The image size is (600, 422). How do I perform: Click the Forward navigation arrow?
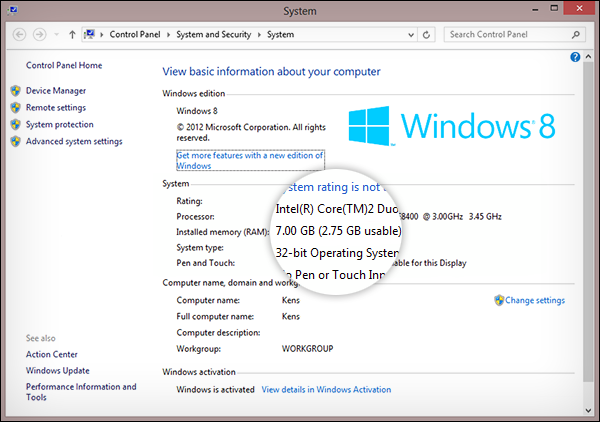pos(39,34)
